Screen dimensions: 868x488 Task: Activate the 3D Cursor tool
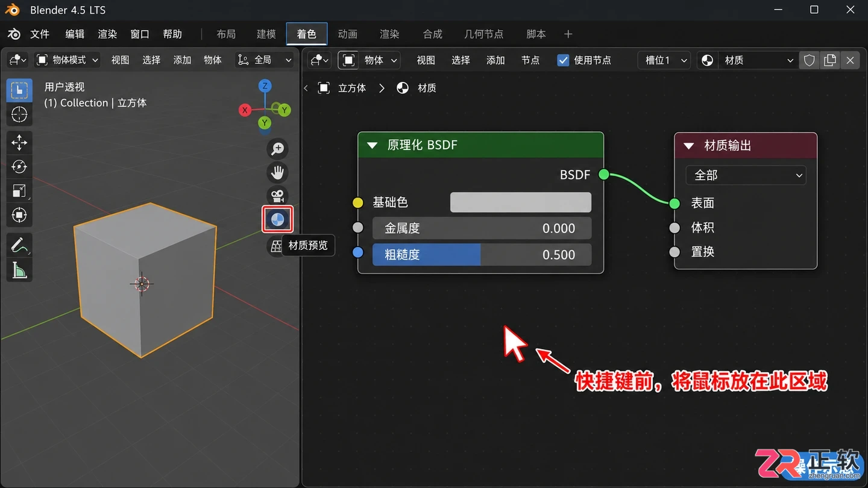click(19, 114)
